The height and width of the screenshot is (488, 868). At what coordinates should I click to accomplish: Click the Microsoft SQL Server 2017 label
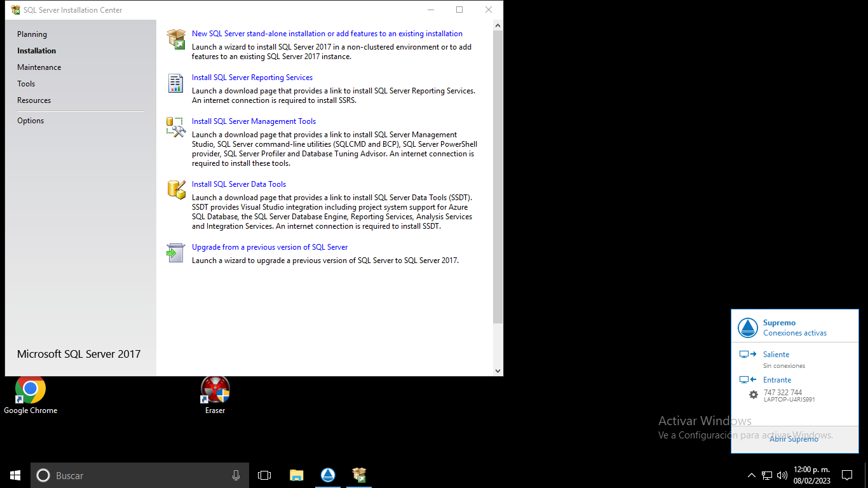click(79, 354)
